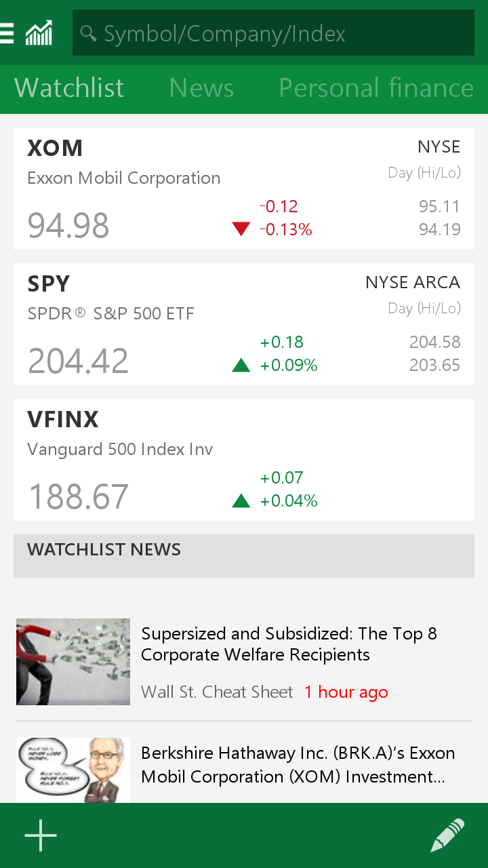Tap the plus icon to add a symbol
488x868 pixels.
(41, 835)
